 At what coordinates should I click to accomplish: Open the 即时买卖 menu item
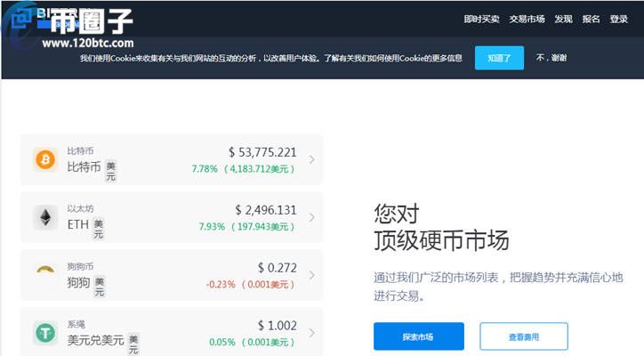[481, 19]
